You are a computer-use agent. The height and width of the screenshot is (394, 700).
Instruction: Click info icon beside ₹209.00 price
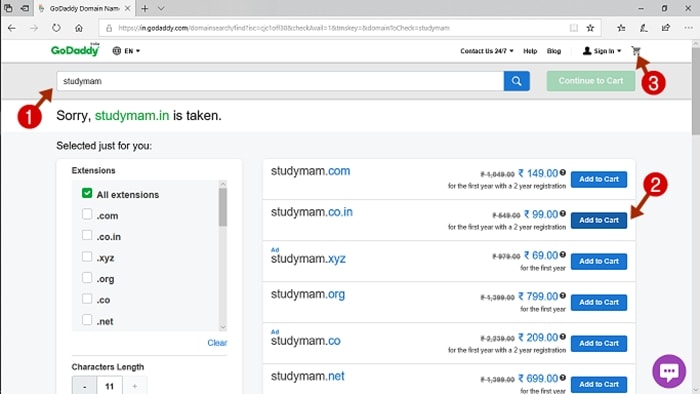click(x=562, y=336)
